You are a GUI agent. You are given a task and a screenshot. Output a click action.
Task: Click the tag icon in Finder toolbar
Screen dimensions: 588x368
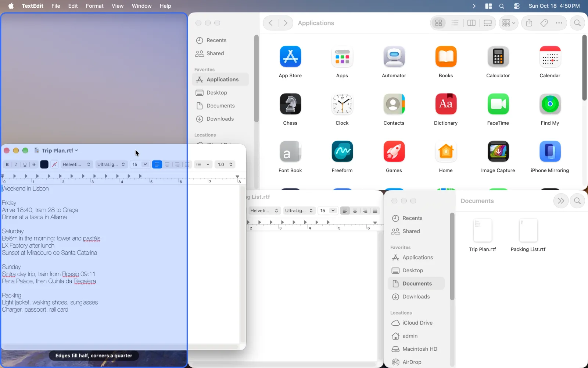point(544,23)
